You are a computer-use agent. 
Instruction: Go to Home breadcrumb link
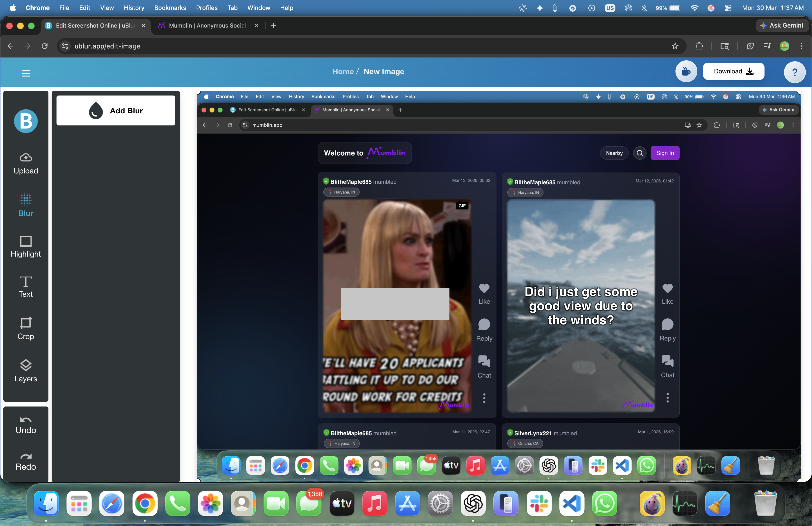343,72
